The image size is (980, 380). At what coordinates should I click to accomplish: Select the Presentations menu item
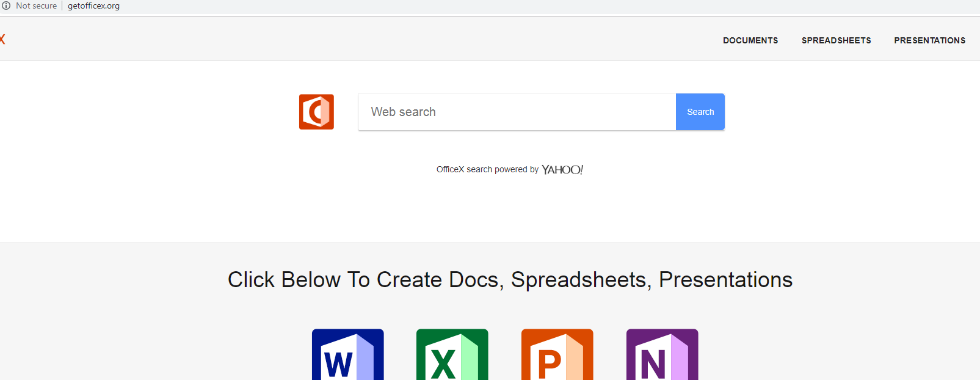point(929,40)
